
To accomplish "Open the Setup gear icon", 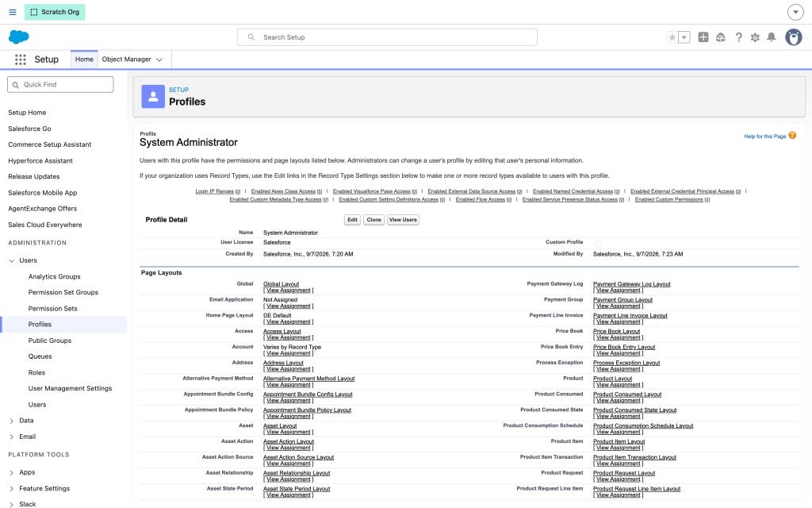I will [x=755, y=37].
